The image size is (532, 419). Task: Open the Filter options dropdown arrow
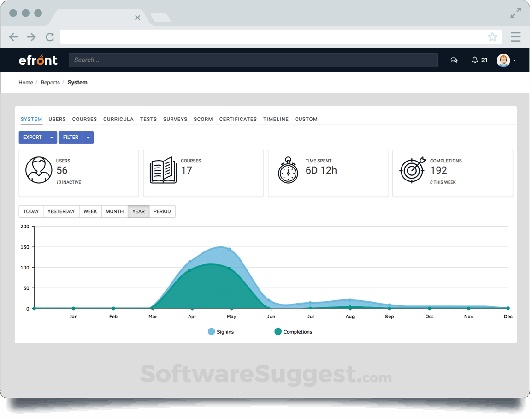coord(88,137)
